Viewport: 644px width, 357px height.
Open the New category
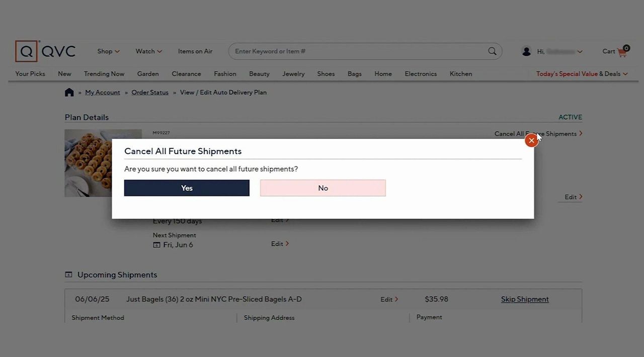[64, 74]
